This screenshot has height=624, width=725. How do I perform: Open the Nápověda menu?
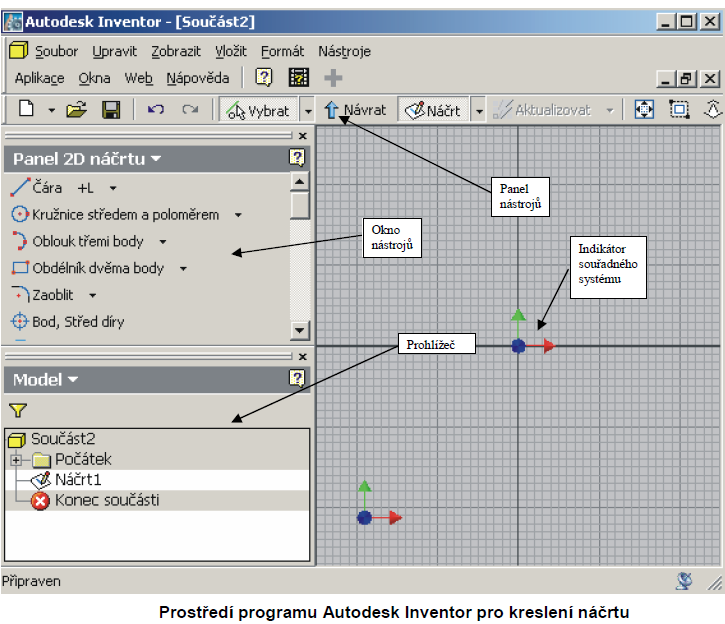coord(198,78)
